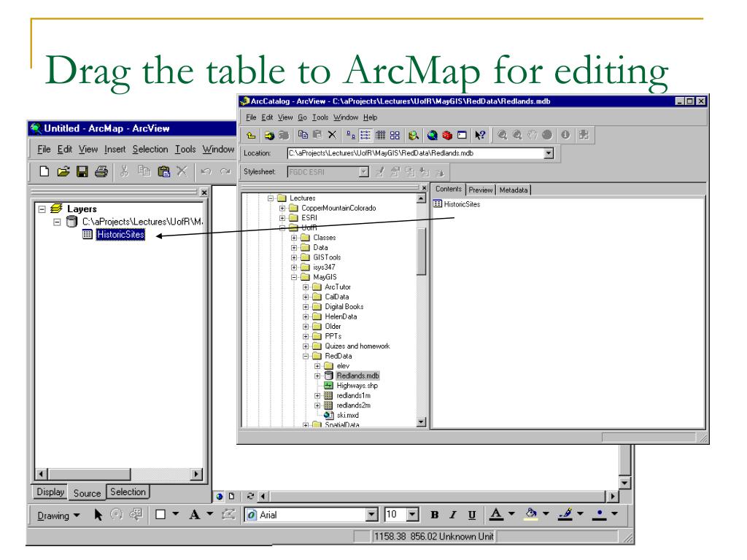Click Undo arrow icon in ArcMap toolbar
747x560 pixels.
[x=206, y=171]
